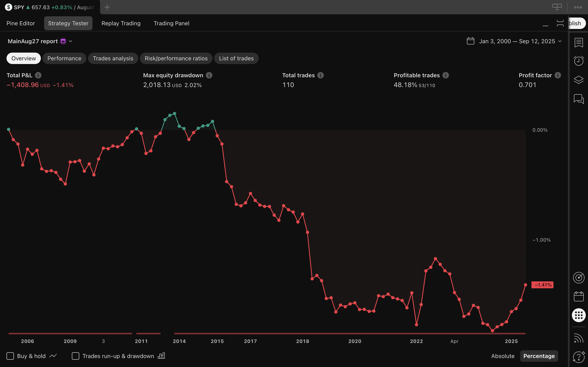
Task: Enable the Buy & hold checkbox
Action: click(10, 356)
